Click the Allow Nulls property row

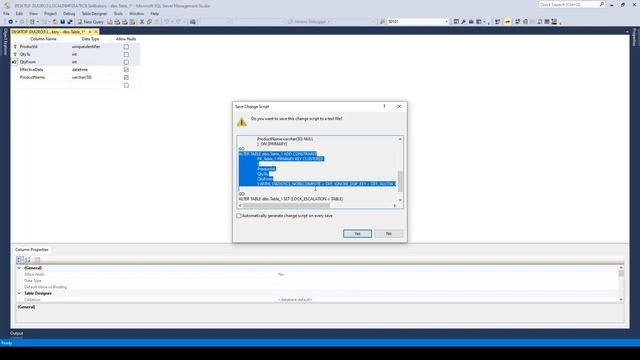tap(318, 274)
